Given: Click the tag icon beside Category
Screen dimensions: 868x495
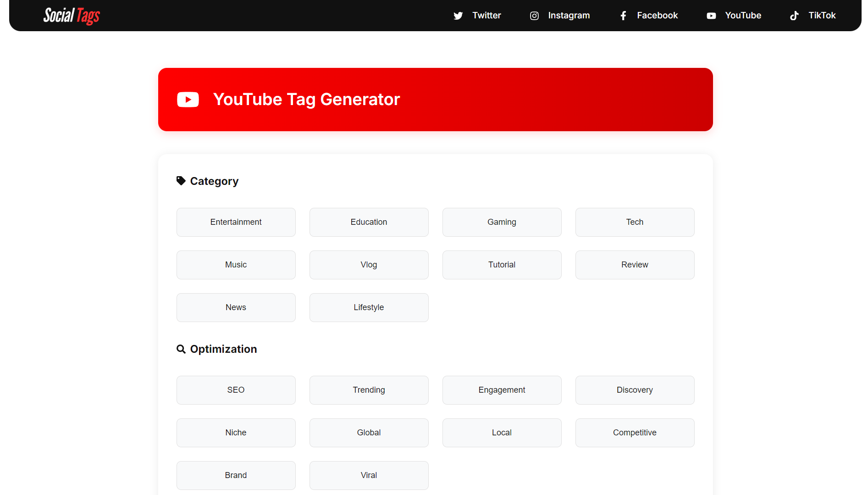Looking at the screenshot, I should [x=181, y=181].
